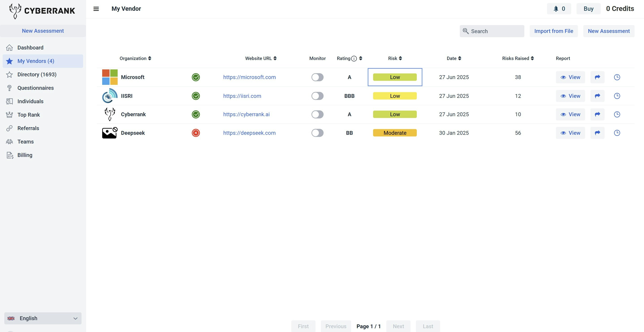Click the Next pagination button

pyautogui.click(x=398, y=326)
